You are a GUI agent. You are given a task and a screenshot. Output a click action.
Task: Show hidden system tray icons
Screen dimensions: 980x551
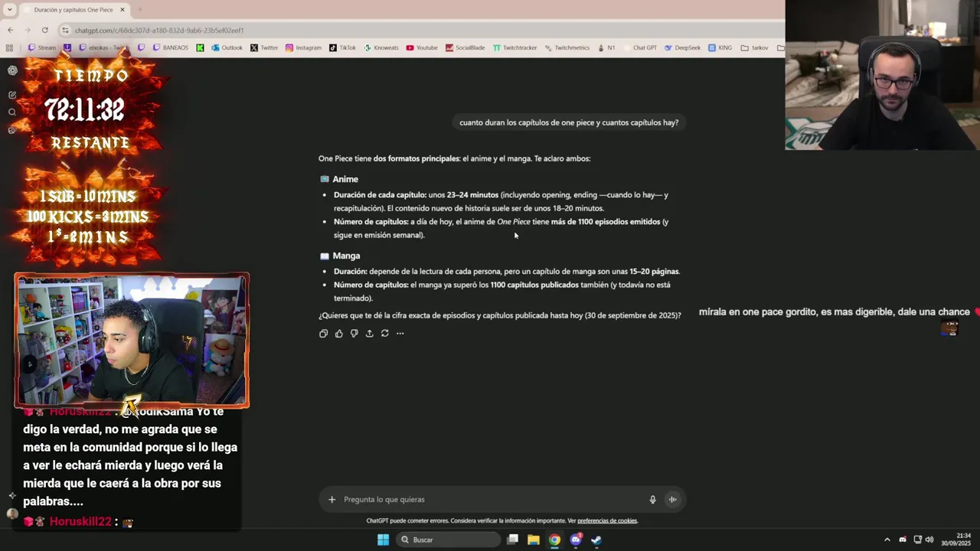pos(887,540)
